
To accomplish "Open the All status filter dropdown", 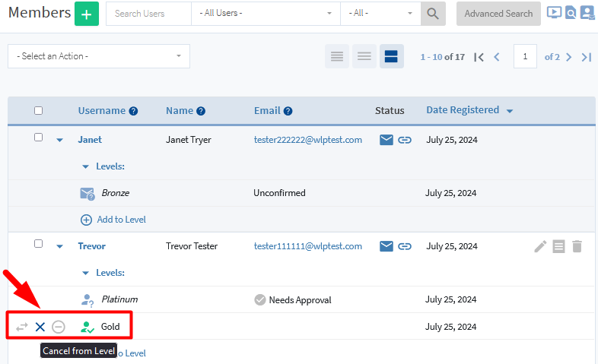I will 380,14.
